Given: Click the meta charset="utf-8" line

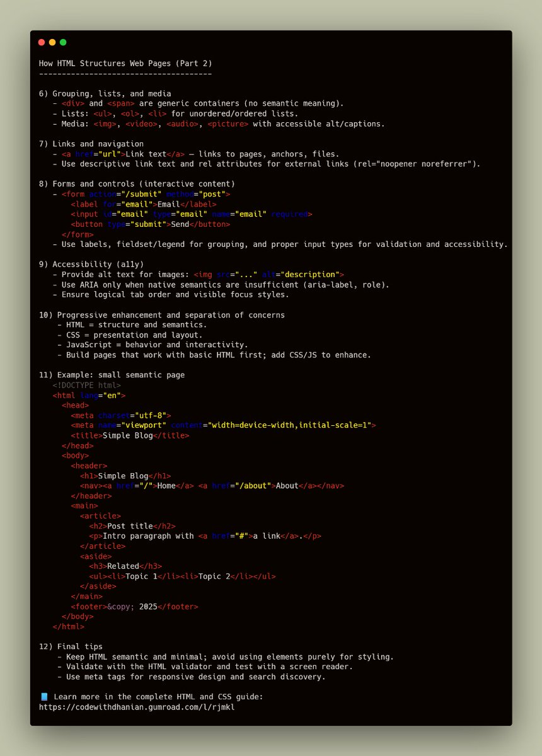Looking at the screenshot, I should coord(120,415).
